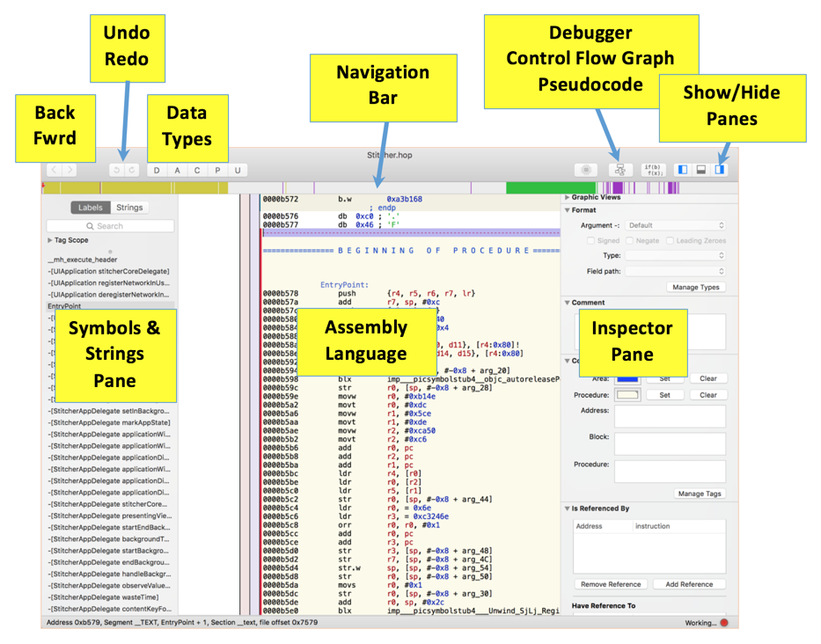Open the Argument Default dropdown
This screenshot has height=644, width=821.
click(676, 225)
